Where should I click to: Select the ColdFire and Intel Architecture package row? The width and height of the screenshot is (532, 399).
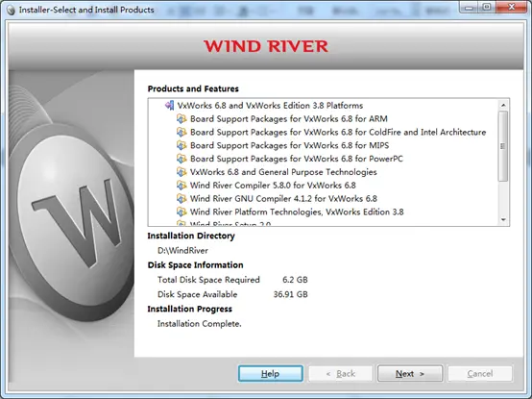[x=338, y=132]
